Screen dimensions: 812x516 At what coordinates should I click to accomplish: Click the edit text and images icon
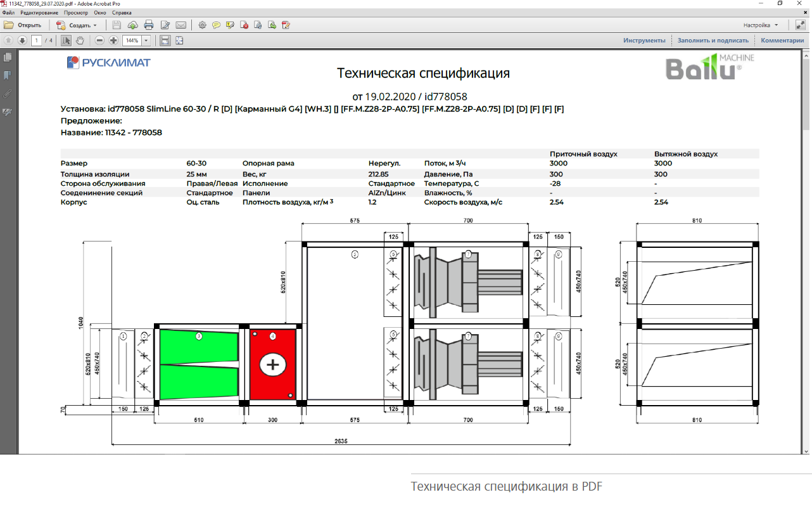click(x=165, y=25)
